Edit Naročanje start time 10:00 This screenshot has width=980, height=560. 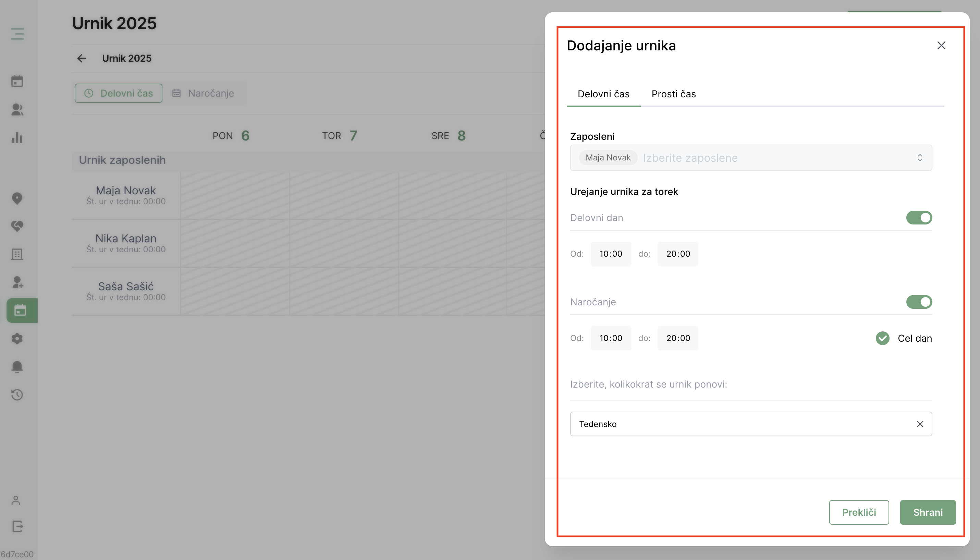pos(611,338)
